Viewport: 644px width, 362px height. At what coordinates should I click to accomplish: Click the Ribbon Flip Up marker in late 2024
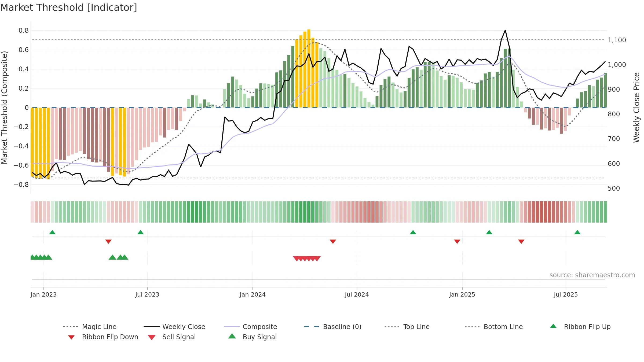click(413, 232)
